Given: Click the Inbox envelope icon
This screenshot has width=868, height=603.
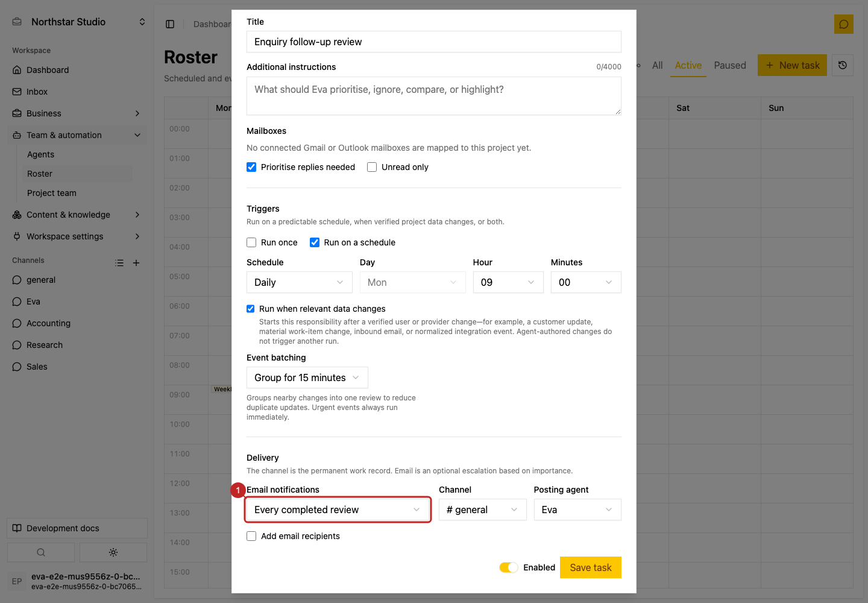Looking at the screenshot, I should tap(17, 92).
